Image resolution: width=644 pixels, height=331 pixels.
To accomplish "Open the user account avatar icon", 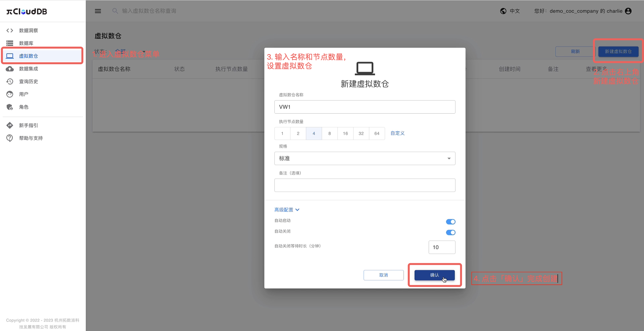I will point(628,11).
